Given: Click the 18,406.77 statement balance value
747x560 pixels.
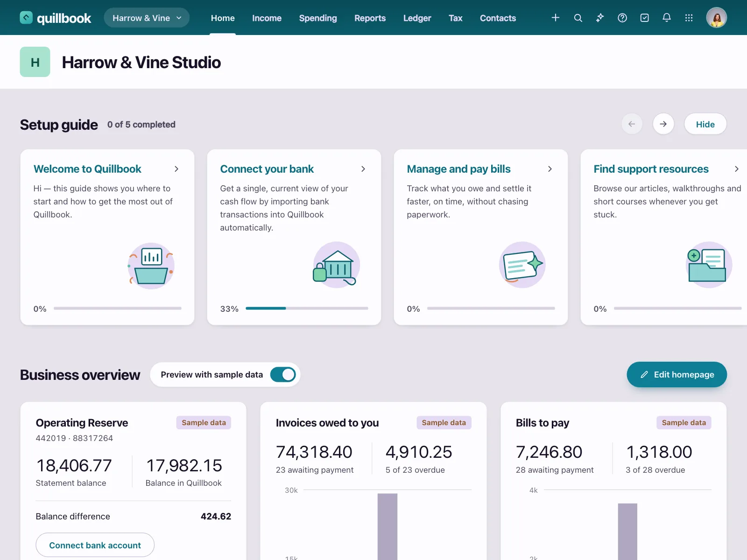Looking at the screenshot, I should coord(74,465).
